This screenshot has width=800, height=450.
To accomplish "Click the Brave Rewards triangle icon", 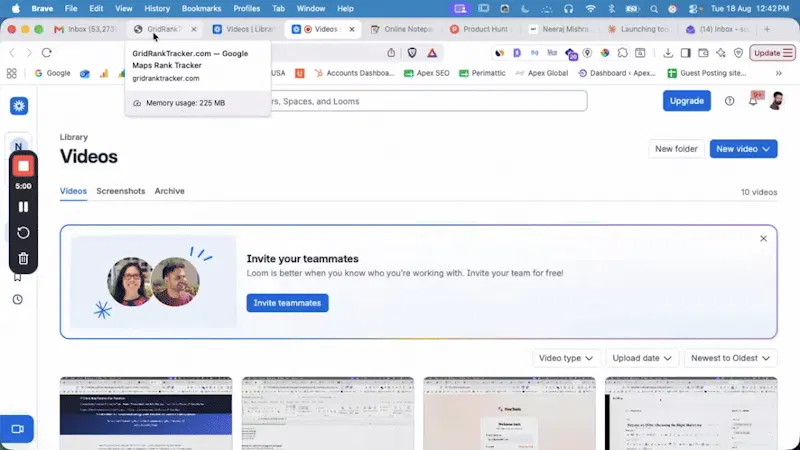I will pos(432,53).
